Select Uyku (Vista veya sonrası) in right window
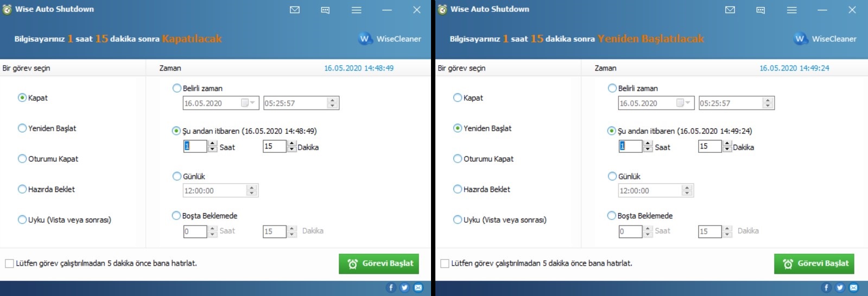Viewport: 868px width, 296px height. pos(458,219)
